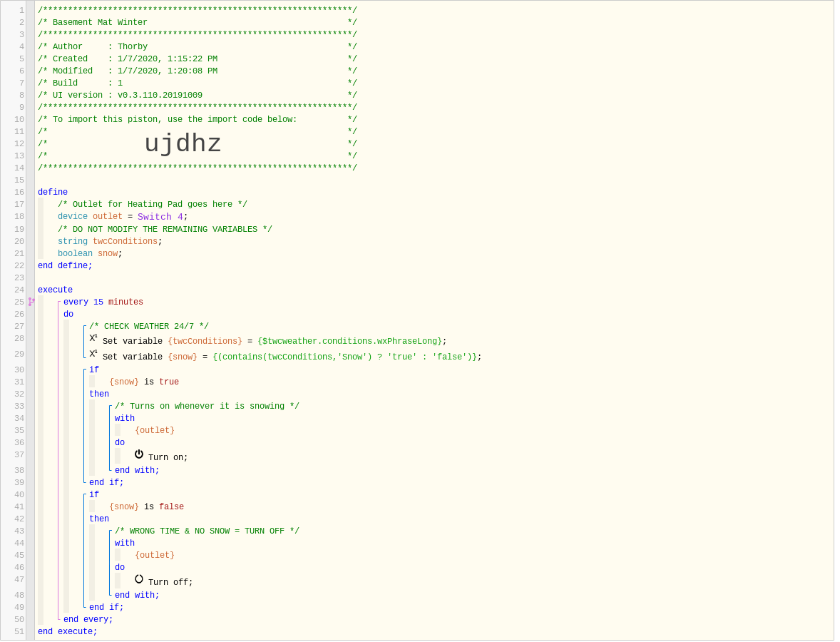Screen dimensions: 840x642
Task: Click the 'execute' keyword
Action: [55, 290]
